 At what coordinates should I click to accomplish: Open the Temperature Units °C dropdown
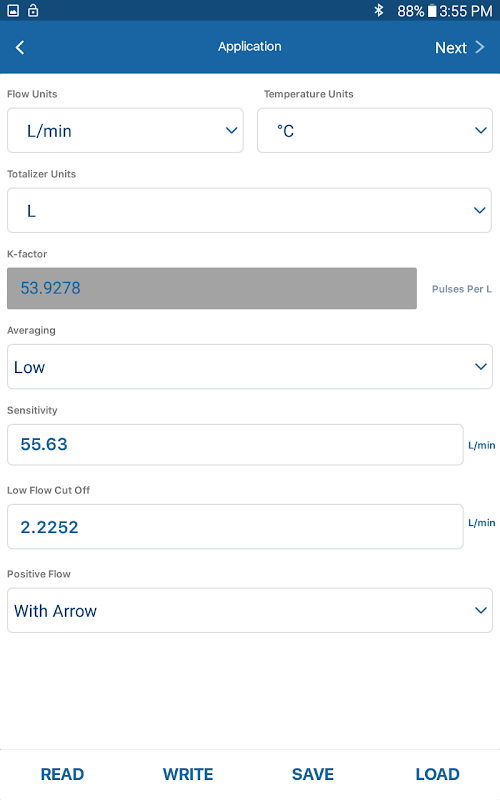375,130
